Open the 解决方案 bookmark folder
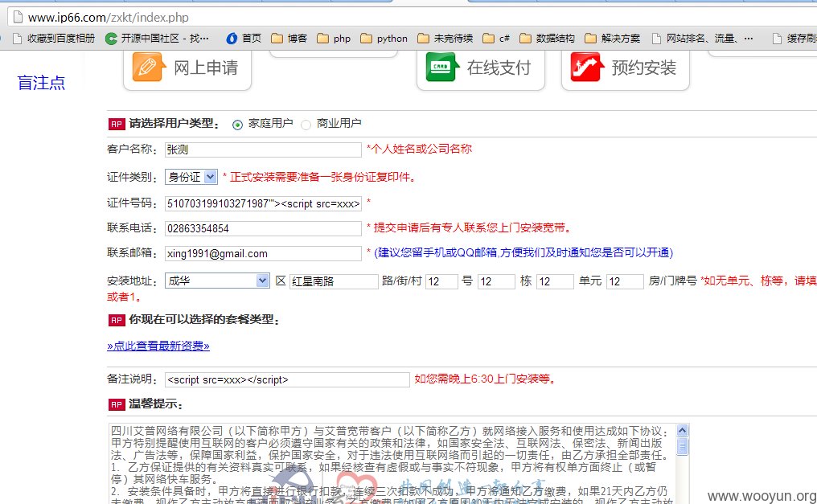The width and height of the screenshot is (817, 504). [612, 38]
